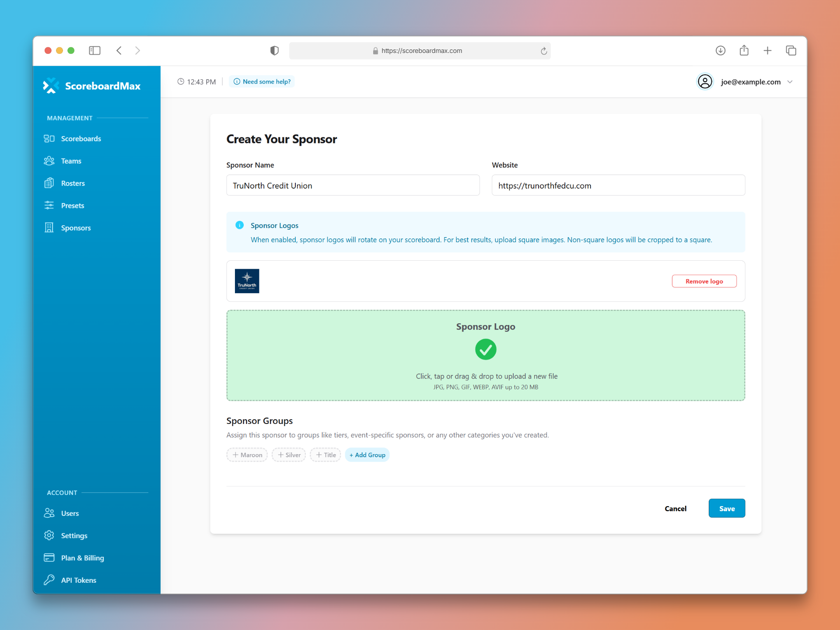Click the upload dropzone instruction text
Screen dimensions: 840x630
click(486, 376)
